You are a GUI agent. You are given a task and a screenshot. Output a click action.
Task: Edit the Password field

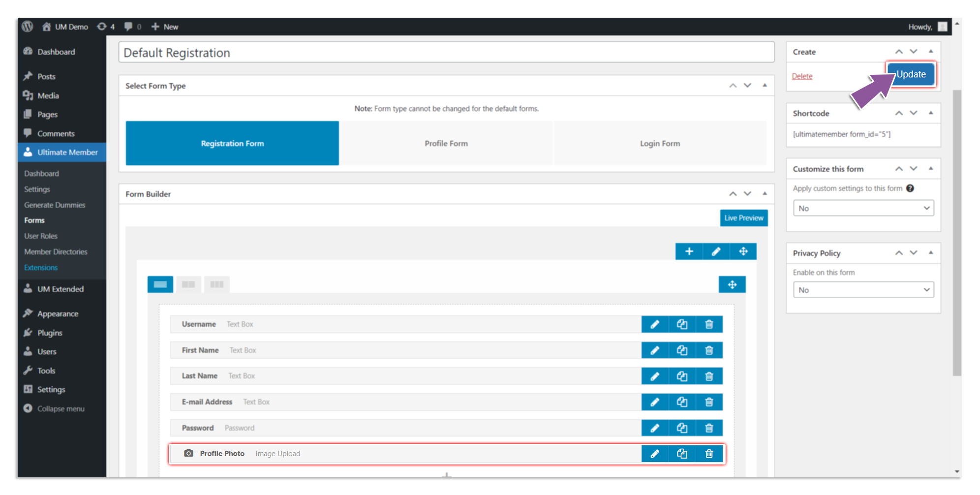[x=655, y=428]
